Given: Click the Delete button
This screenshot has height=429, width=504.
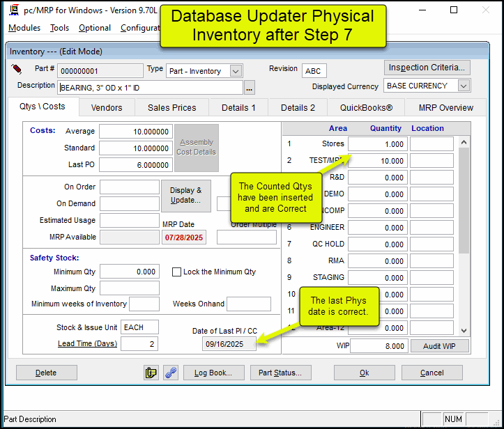Looking at the screenshot, I should 46,373.
